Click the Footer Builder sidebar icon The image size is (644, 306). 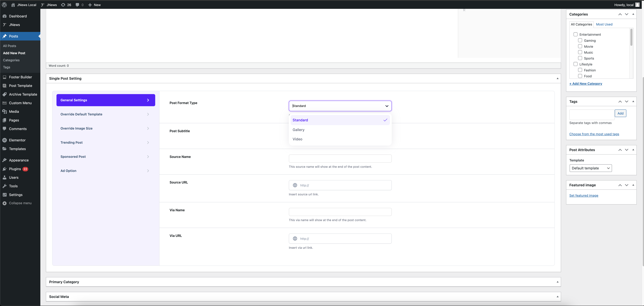pyautogui.click(x=5, y=77)
